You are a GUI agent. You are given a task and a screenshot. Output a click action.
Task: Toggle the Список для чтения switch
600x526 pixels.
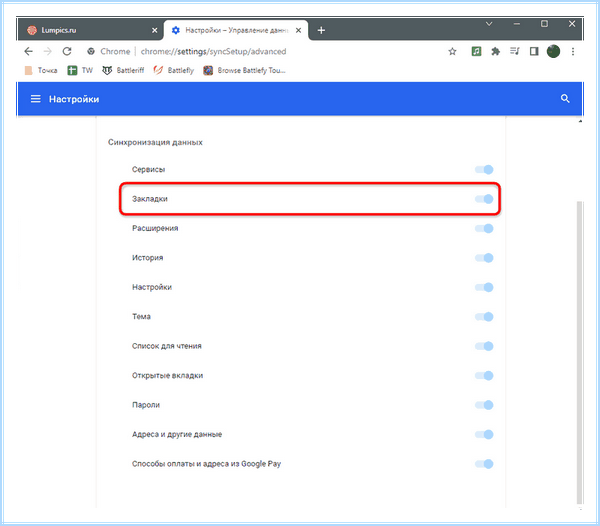click(x=484, y=346)
